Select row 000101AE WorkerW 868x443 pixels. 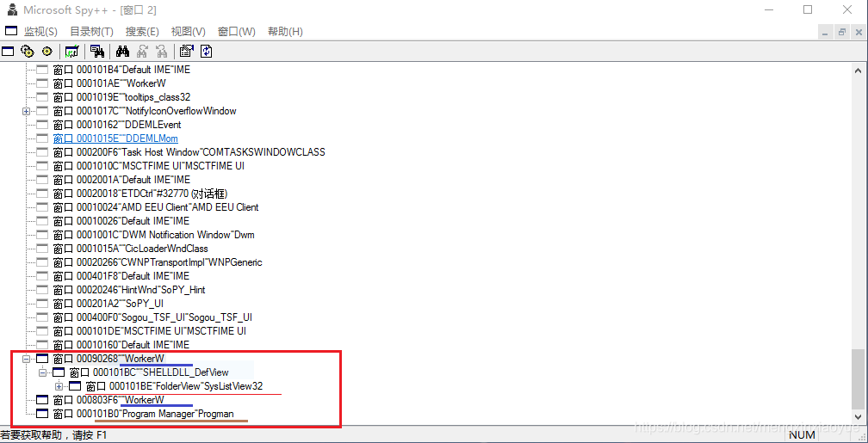tap(110, 83)
